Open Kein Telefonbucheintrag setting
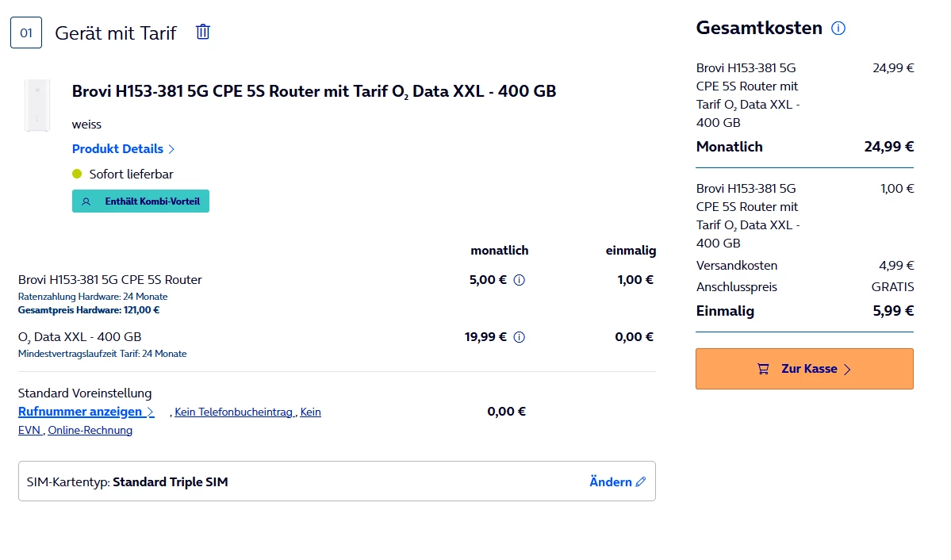951x560 pixels. coord(233,412)
